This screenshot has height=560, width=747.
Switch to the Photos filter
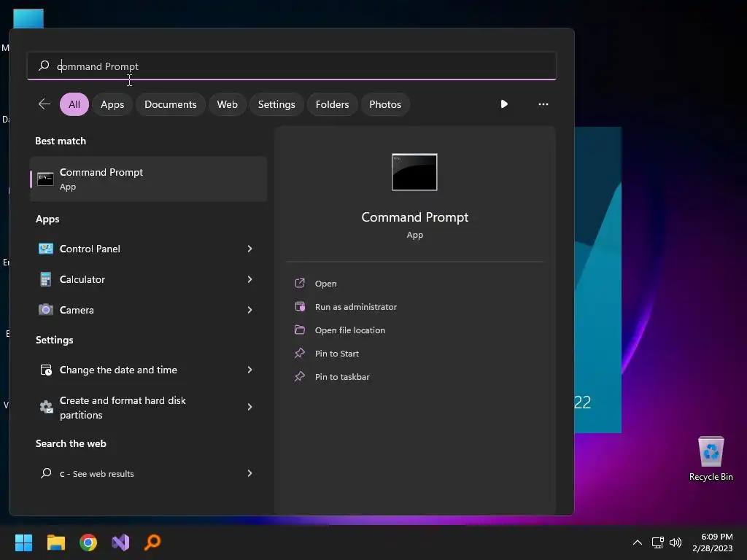click(385, 104)
